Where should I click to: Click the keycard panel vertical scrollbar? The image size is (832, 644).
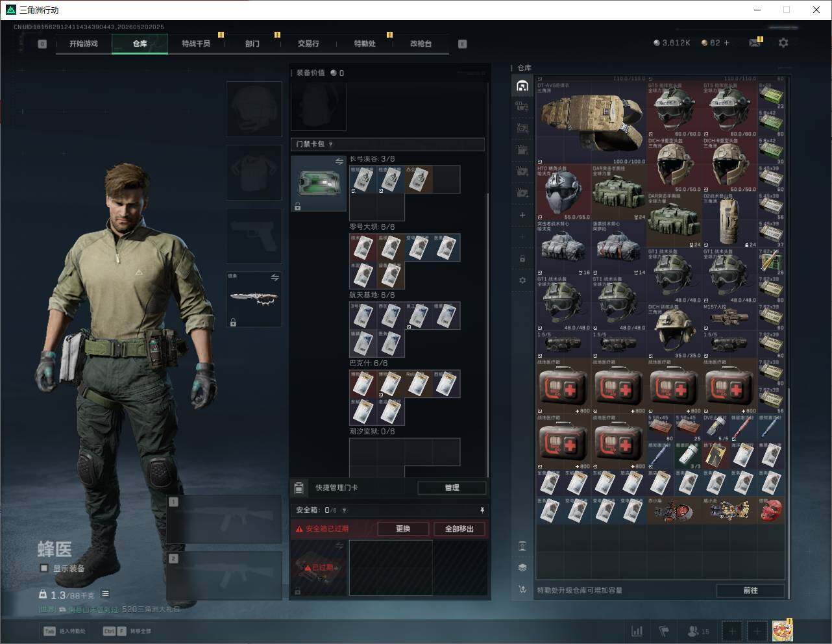pos(487,334)
